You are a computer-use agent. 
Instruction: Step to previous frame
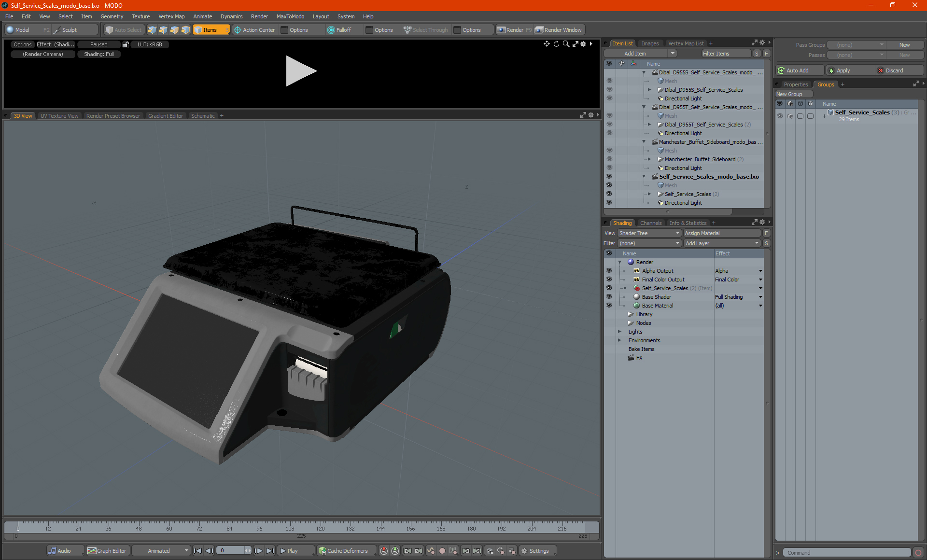pos(209,551)
